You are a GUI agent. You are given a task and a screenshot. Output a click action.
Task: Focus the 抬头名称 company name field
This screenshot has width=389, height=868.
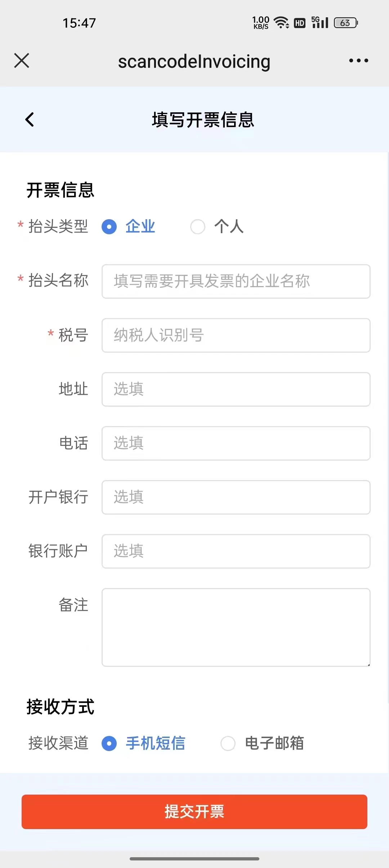(x=236, y=281)
